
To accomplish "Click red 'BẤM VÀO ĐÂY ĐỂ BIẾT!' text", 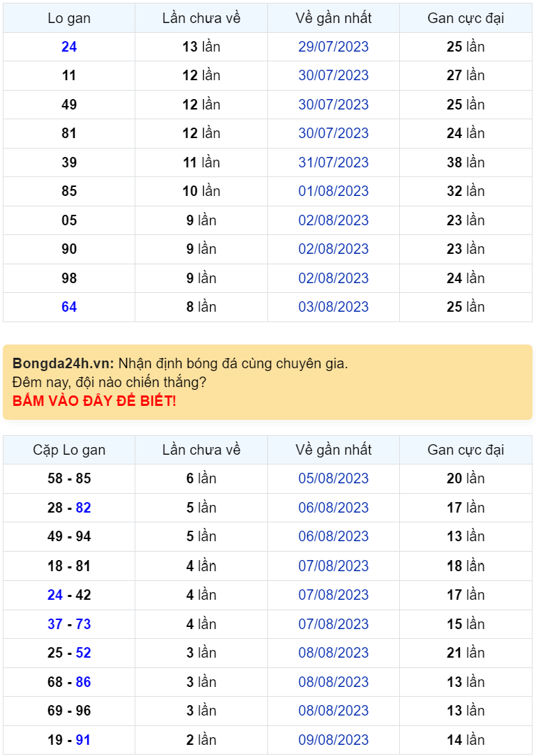I will [94, 400].
